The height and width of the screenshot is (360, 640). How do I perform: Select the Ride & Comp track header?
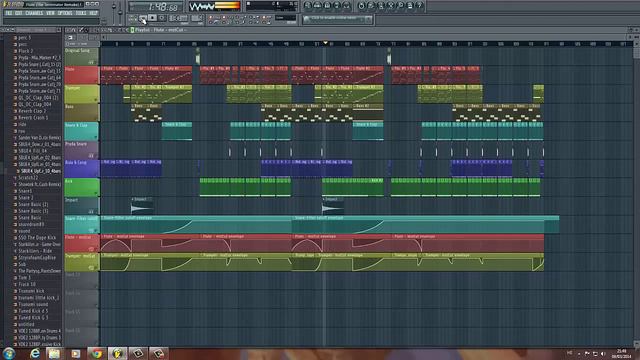click(x=81, y=168)
